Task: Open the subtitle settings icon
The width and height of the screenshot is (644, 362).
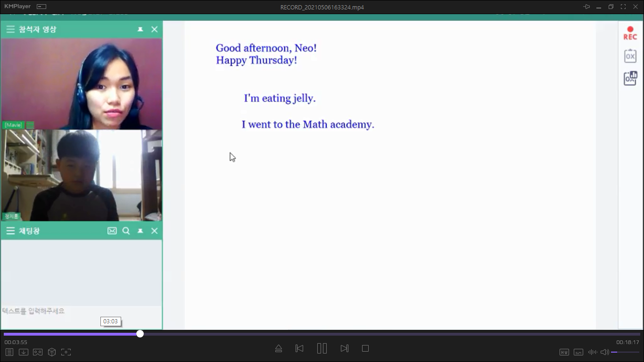Action: pos(578,352)
